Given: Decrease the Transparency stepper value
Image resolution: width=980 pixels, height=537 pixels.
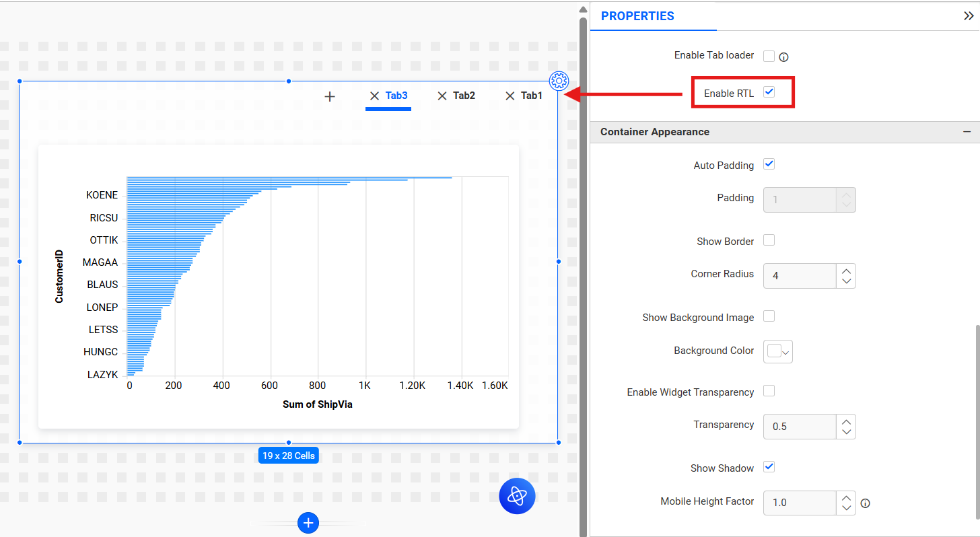Looking at the screenshot, I should 847,432.
